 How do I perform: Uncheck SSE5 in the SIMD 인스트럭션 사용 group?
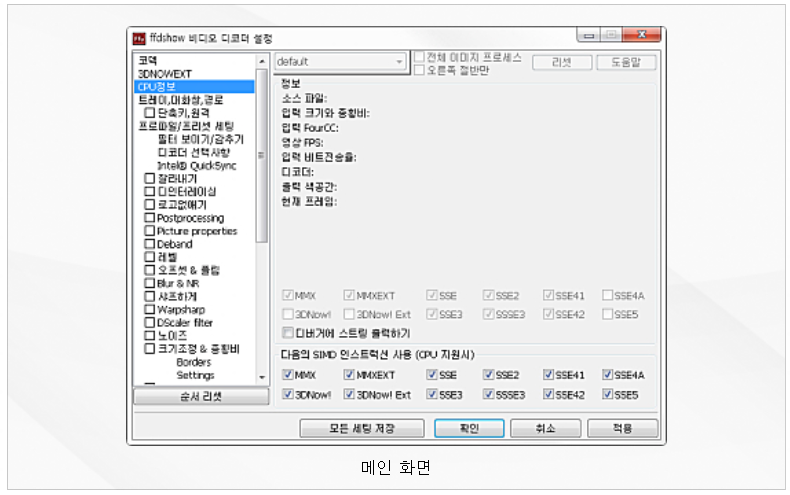point(608,394)
